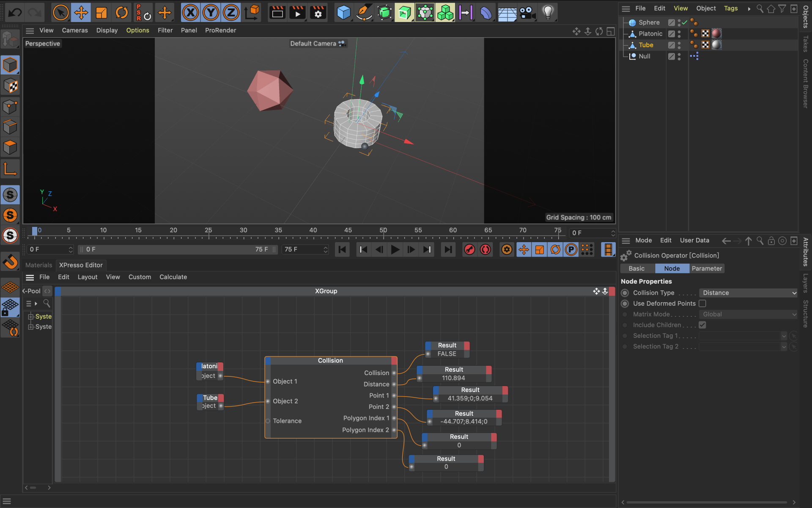Click frame 50 on the timeline ruler
Image resolution: width=812 pixels, height=508 pixels.
point(383,231)
